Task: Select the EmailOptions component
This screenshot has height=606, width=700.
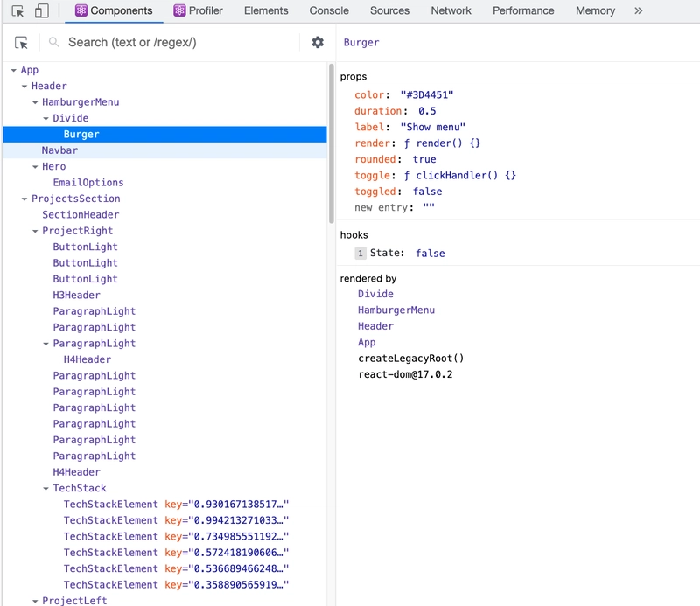Action: tap(88, 183)
